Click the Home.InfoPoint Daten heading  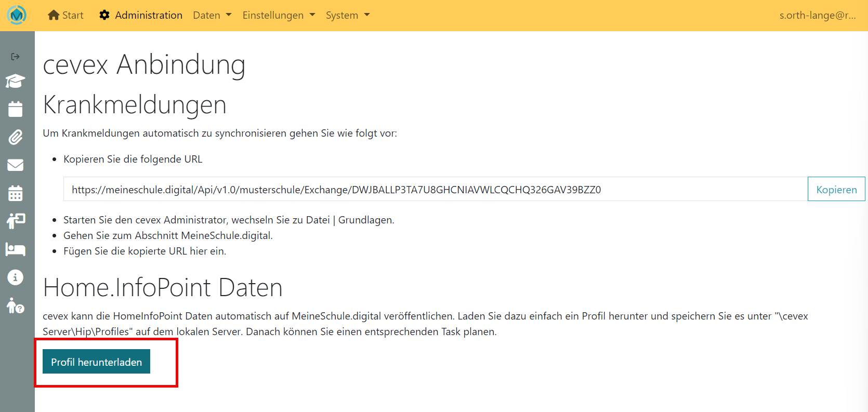pyautogui.click(x=163, y=287)
